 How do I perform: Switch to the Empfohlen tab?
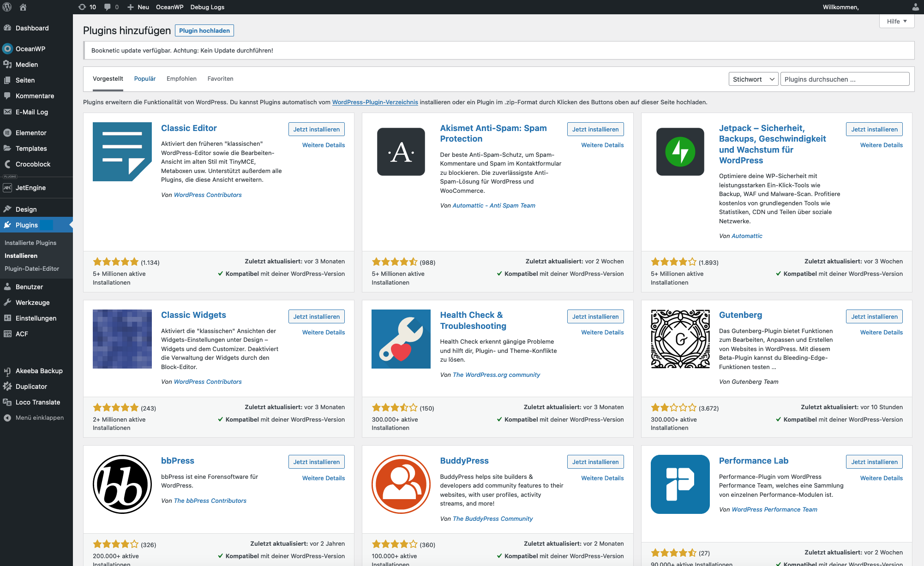181,79
